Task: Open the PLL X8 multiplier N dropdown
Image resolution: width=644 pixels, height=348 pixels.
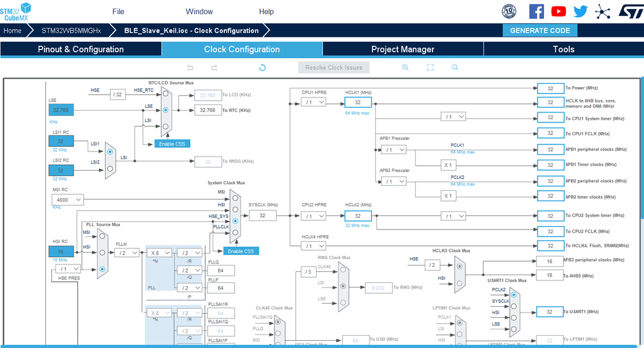Action: tap(160, 253)
